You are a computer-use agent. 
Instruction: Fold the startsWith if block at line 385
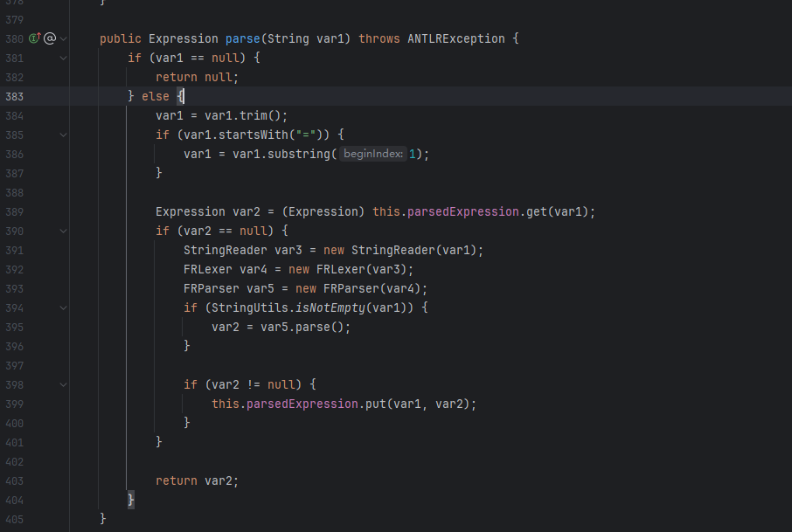coord(64,135)
